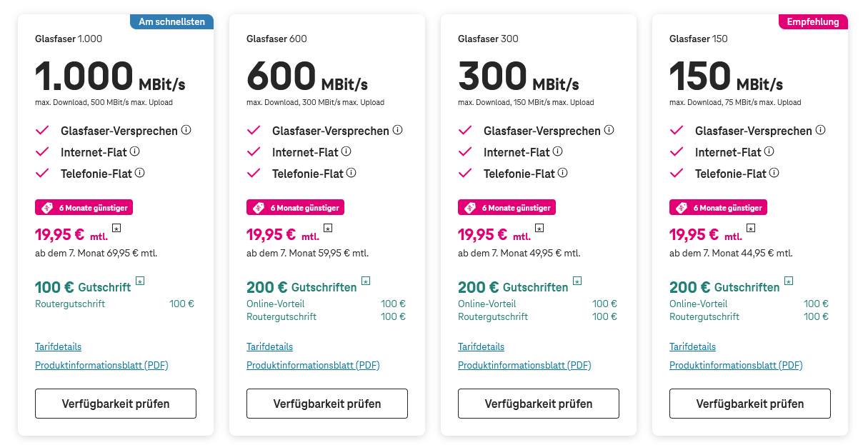Click the 6 Monate günstiger badge in Glasfaser 300
The height and width of the screenshot is (445, 868).
[x=507, y=207]
